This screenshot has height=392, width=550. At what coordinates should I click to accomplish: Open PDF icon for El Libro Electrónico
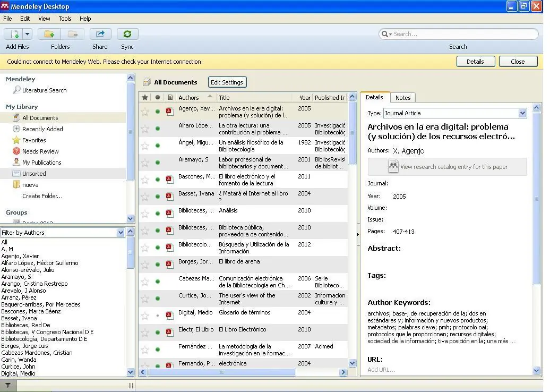170,333
